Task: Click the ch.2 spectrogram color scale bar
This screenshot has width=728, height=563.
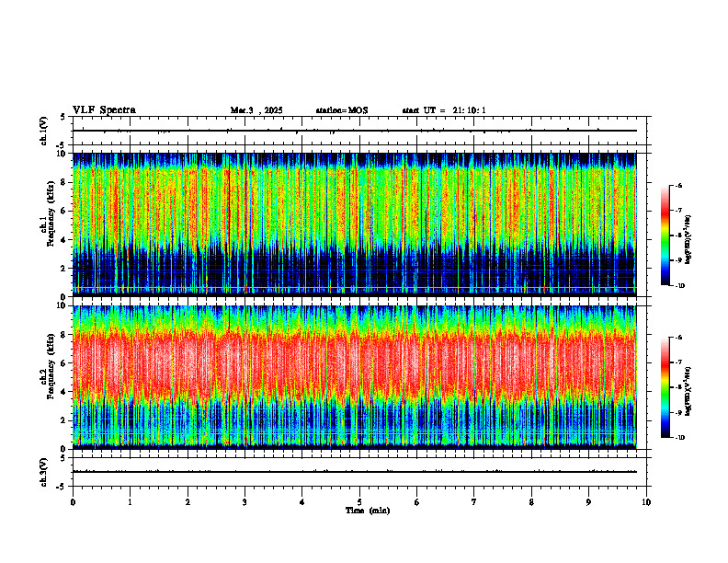Action: (x=665, y=387)
